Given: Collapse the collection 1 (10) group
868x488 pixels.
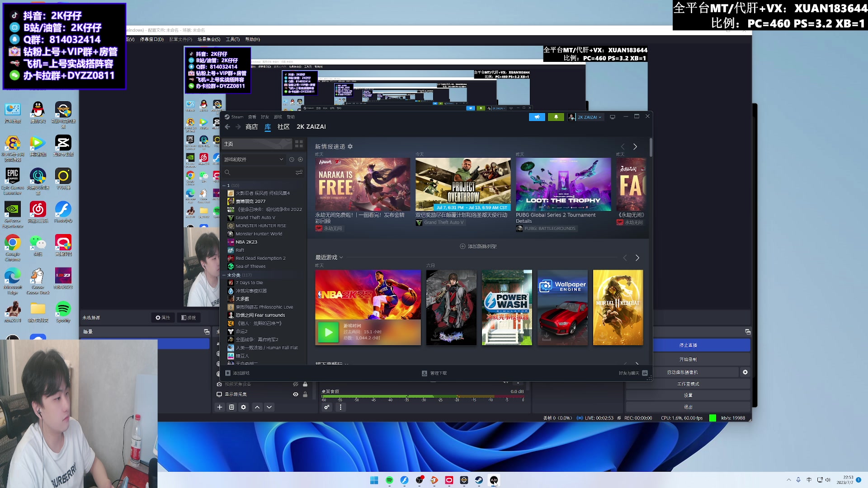Looking at the screenshot, I should 224,185.
